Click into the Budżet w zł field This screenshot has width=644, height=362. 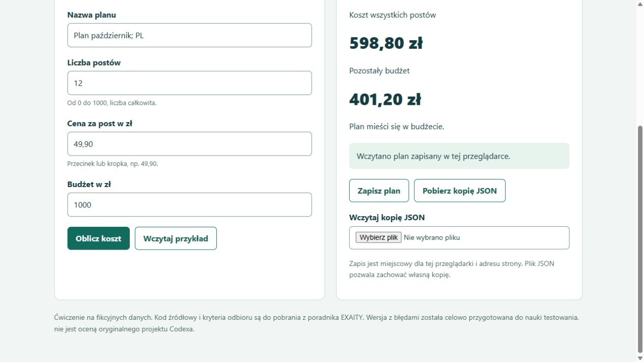coord(189,205)
